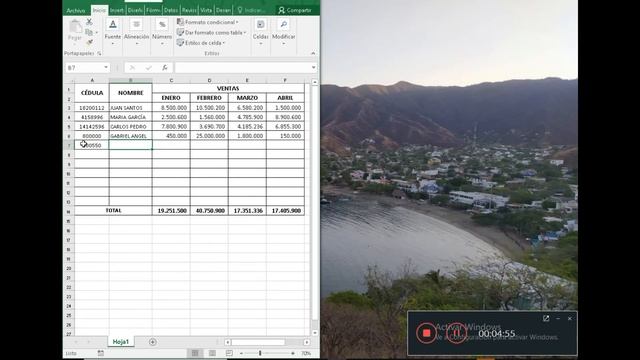Image resolution: width=640 pixels, height=360 pixels.
Task: Open the Copy options dropdown arrow
Action: click(x=96, y=32)
